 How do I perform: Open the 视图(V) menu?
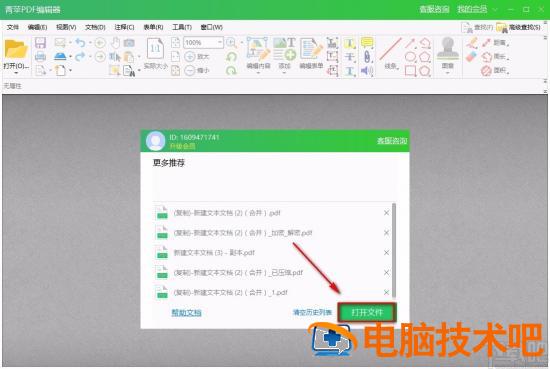[x=66, y=27]
